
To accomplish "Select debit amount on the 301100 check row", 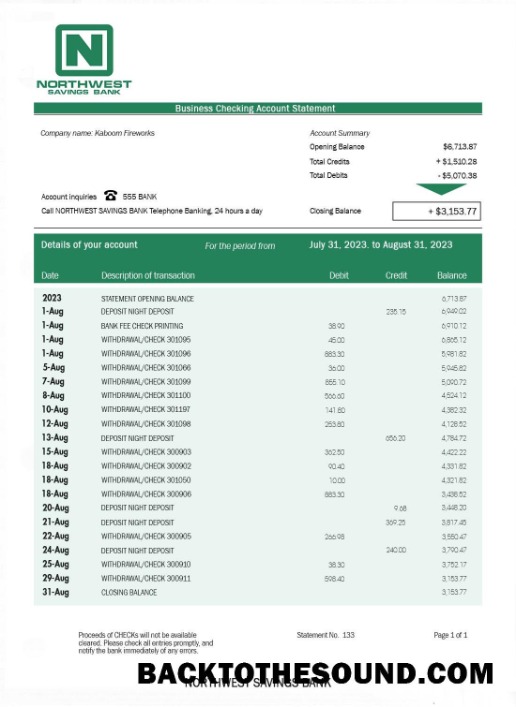I will pos(334,396).
